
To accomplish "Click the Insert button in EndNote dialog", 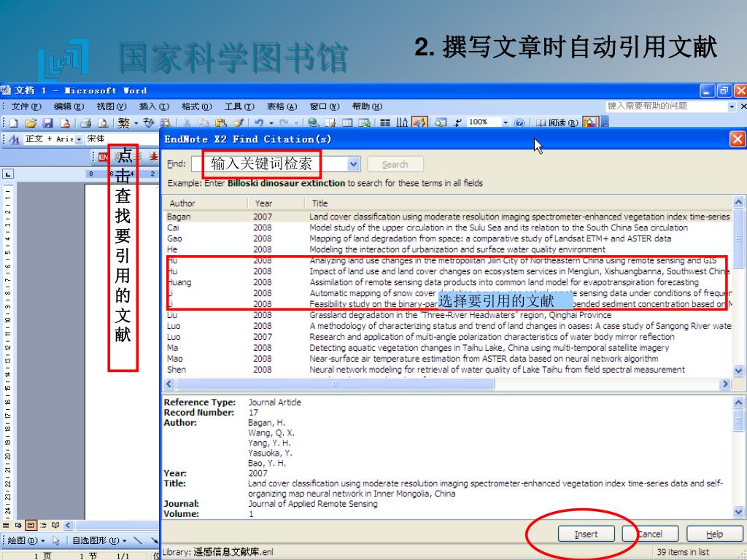I will 586,534.
